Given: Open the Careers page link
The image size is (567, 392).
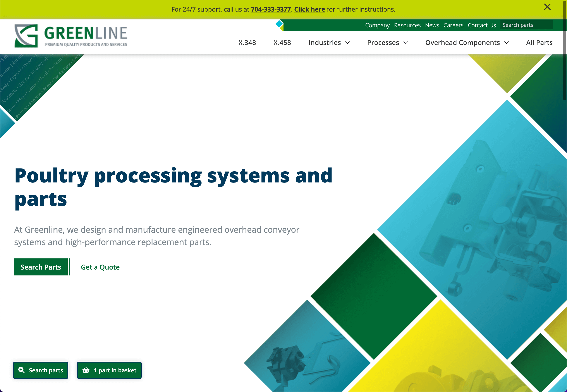Looking at the screenshot, I should (453, 25).
